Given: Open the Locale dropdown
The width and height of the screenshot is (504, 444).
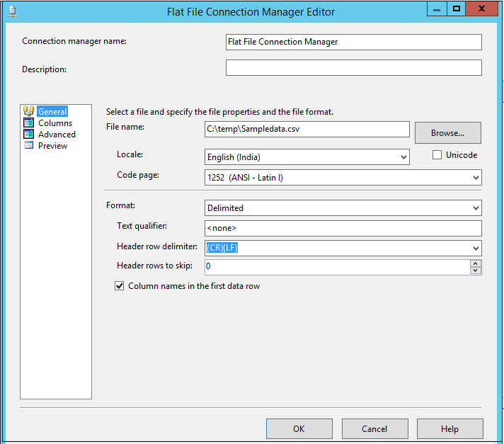Looking at the screenshot, I should (403, 157).
